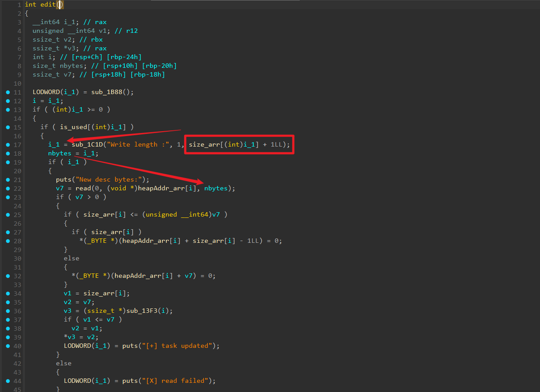Click the blue dot beside line 44
Image resolution: width=540 pixels, height=392 pixels.
click(8, 381)
